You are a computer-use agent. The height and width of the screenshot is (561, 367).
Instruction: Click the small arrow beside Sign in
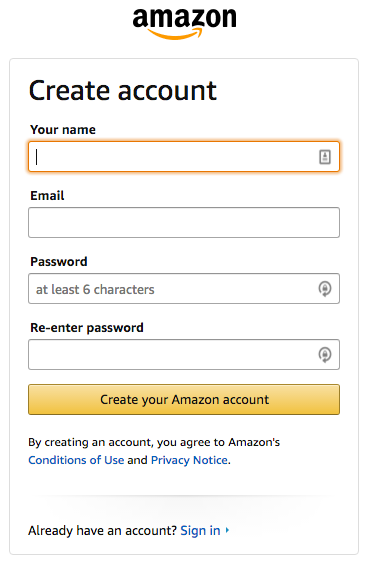[x=227, y=530]
